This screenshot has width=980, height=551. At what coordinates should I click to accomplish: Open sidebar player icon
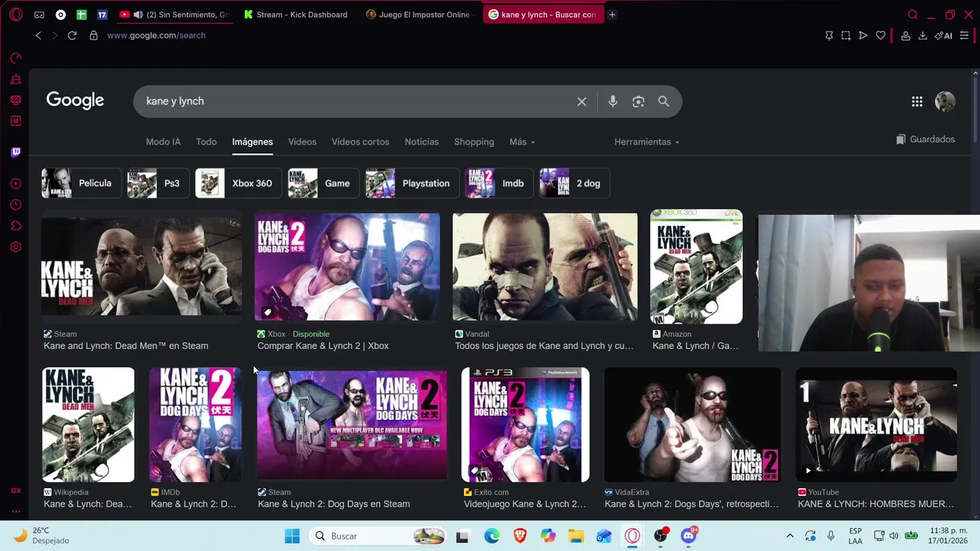tap(15, 184)
